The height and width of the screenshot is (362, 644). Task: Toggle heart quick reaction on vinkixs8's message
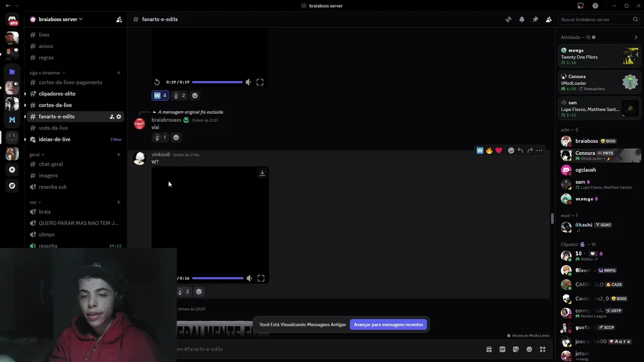click(x=499, y=150)
